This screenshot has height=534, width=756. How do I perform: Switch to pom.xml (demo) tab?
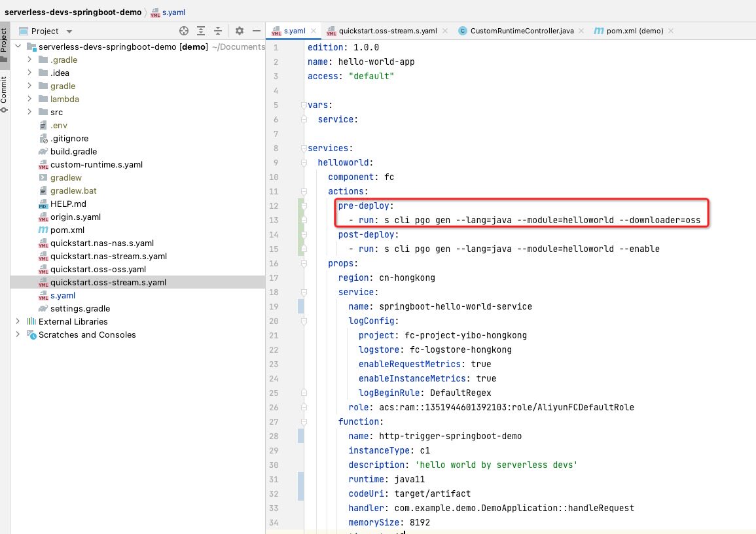coord(632,31)
